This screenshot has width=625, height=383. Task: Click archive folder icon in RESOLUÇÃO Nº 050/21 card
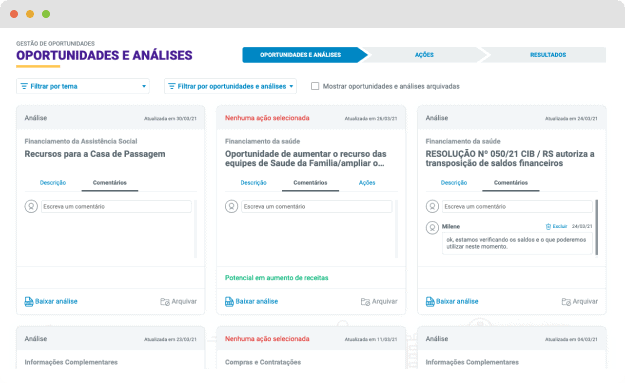566,302
